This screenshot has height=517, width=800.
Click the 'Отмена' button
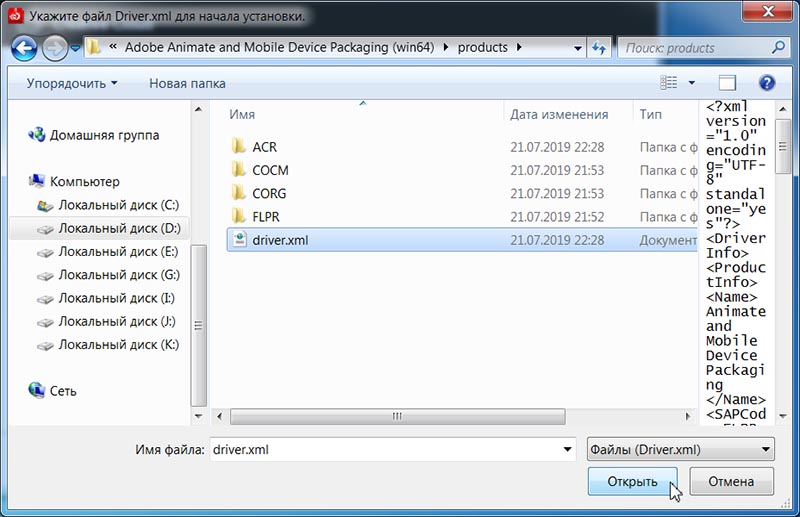pos(731,481)
